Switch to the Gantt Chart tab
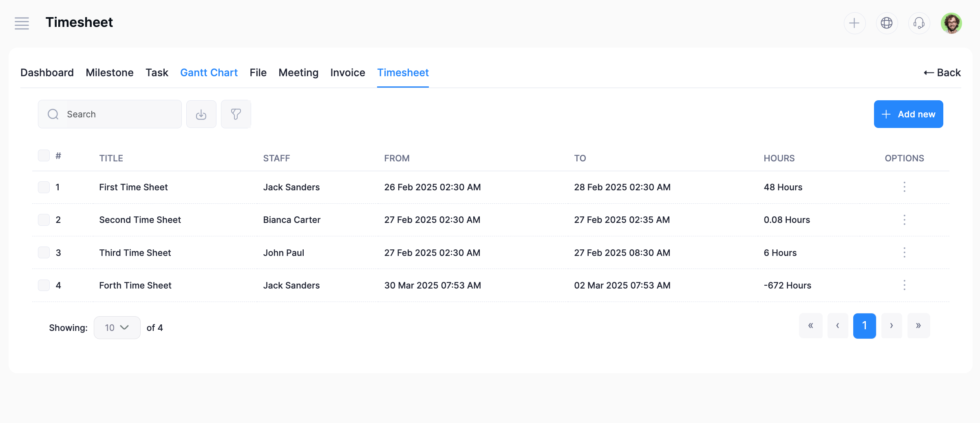Viewport: 980px width, 423px height. (x=209, y=73)
